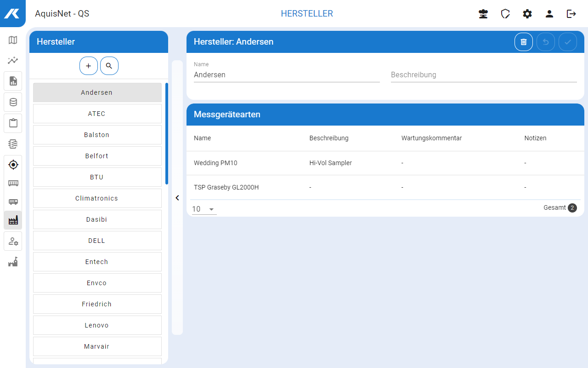The height and width of the screenshot is (368, 588).
Task: Select Climatronics in manufacturer list
Action: [97, 198]
